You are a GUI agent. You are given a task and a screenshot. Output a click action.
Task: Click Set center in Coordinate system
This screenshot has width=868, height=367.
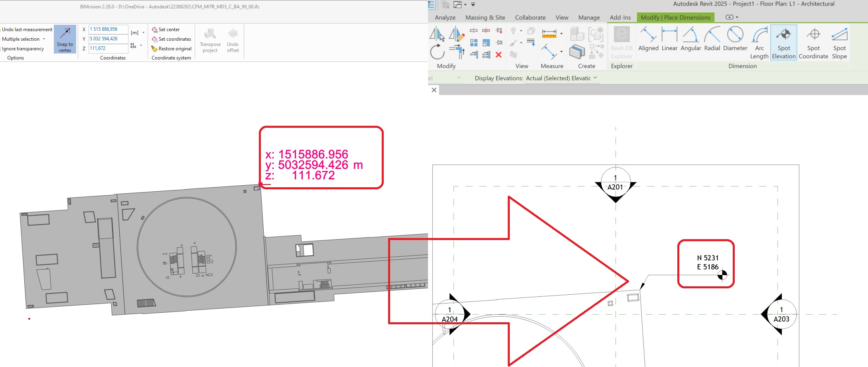[166, 30]
